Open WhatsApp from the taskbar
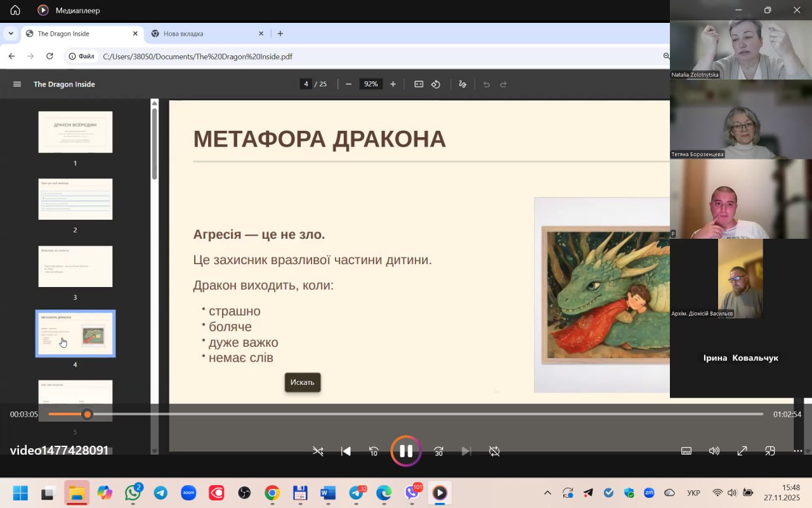 pyautogui.click(x=133, y=493)
